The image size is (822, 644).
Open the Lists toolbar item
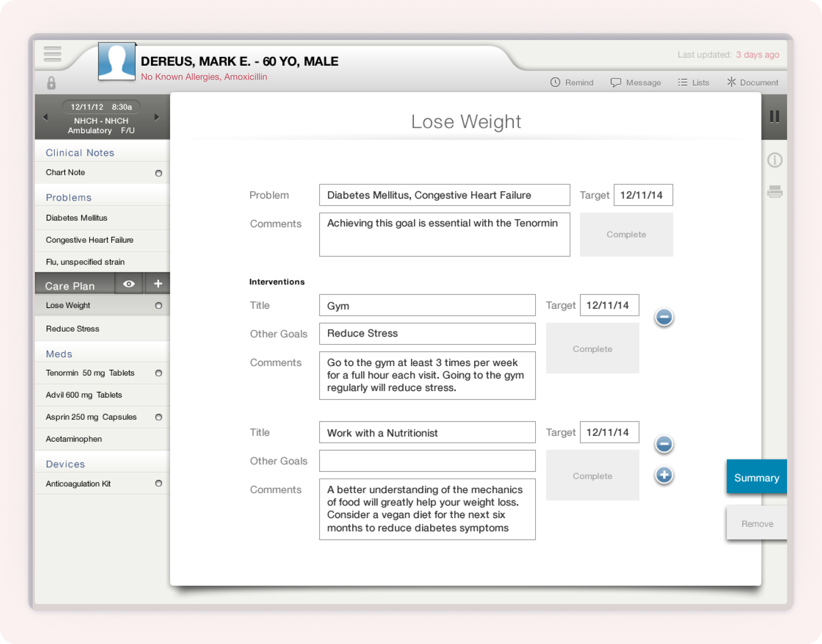click(x=694, y=82)
